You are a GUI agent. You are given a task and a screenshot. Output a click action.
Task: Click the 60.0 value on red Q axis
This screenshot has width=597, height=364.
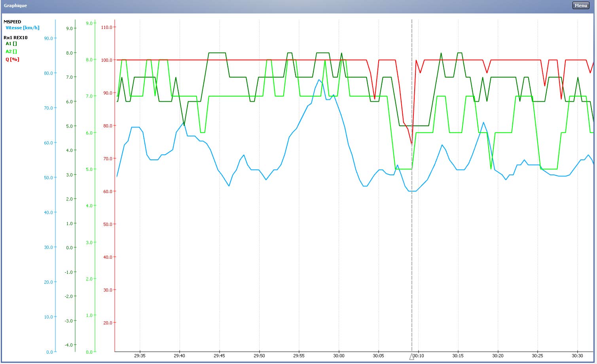107,191
